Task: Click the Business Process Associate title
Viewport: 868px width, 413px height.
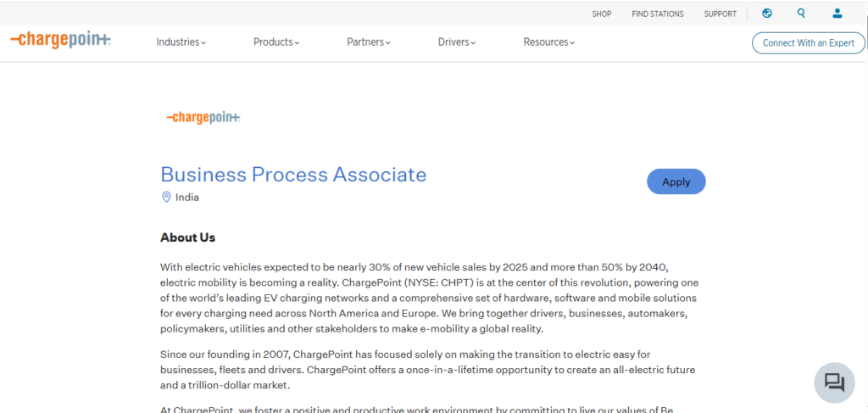Action: pos(293,175)
